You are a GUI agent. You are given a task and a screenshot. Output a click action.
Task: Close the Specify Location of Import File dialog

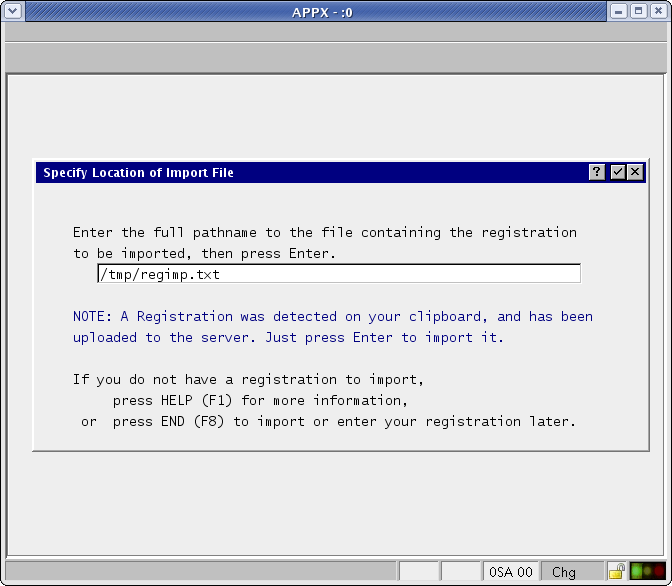(634, 172)
